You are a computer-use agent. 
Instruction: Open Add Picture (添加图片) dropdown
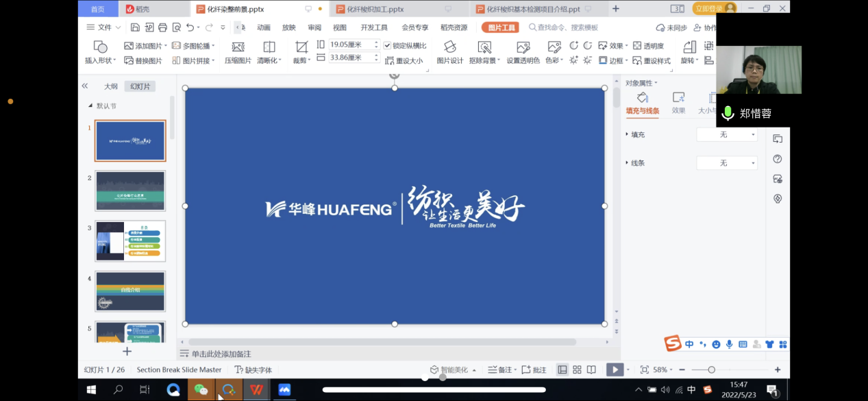[166, 46]
